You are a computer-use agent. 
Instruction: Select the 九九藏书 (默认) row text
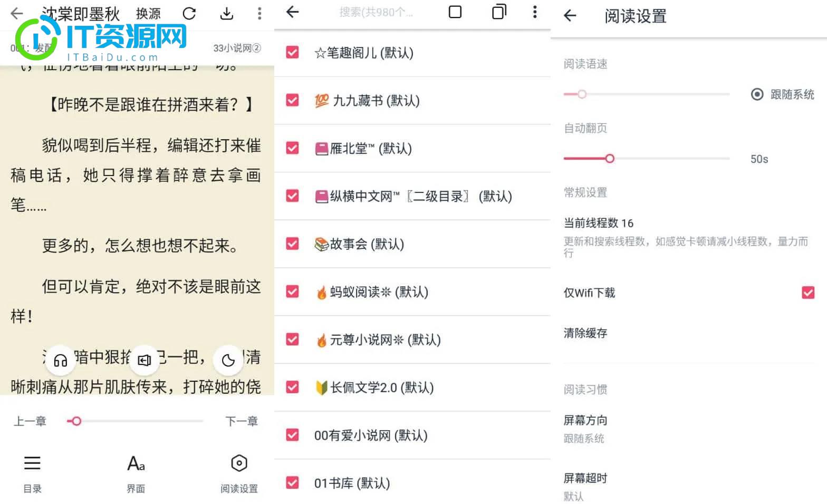point(367,101)
